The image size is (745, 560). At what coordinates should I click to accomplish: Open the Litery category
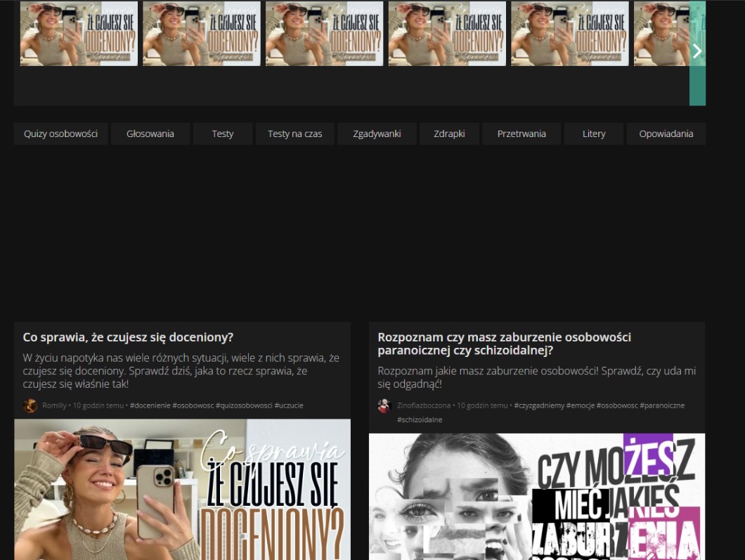coord(594,134)
